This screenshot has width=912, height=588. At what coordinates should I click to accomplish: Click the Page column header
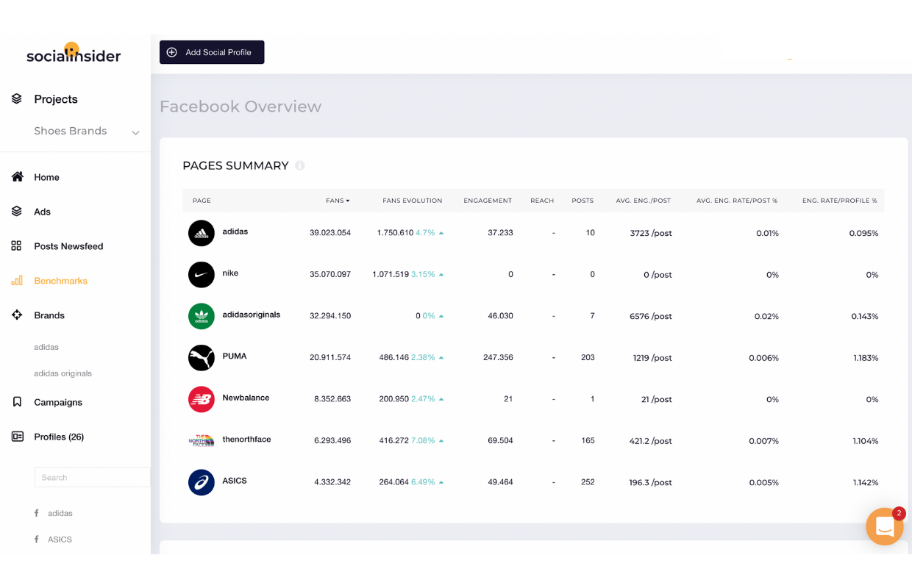click(202, 201)
